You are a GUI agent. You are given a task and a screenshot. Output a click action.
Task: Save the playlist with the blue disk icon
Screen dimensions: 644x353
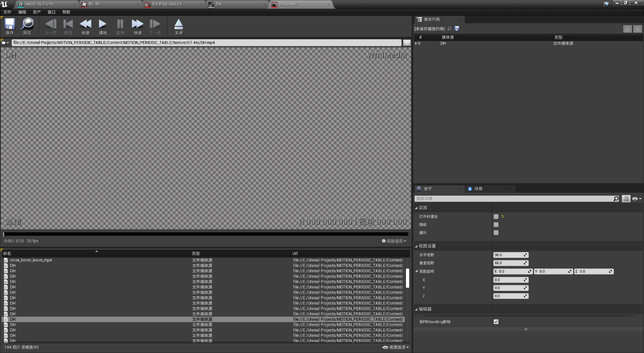pos(457,29)
